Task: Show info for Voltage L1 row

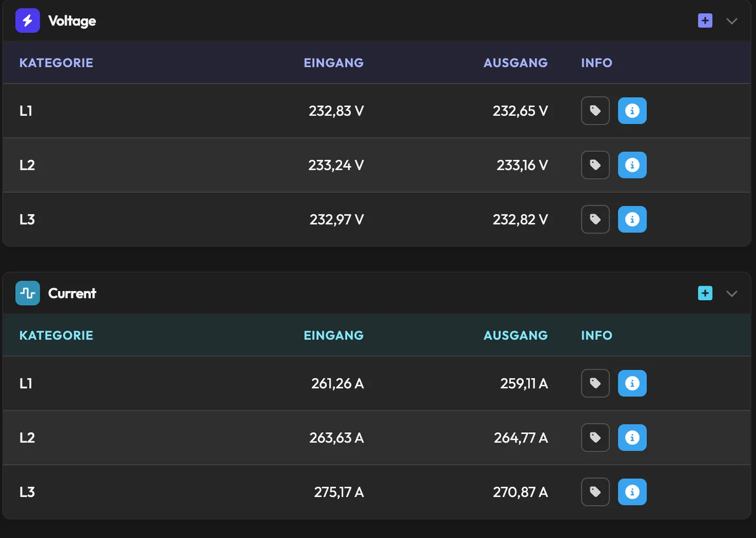Action: click(x=632, y=111)
